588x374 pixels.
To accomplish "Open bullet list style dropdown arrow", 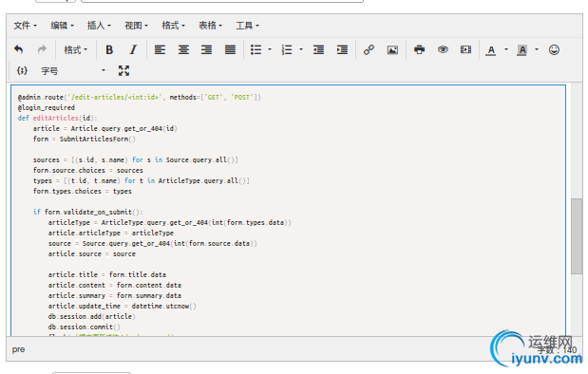I will click(x=270, y=49).
